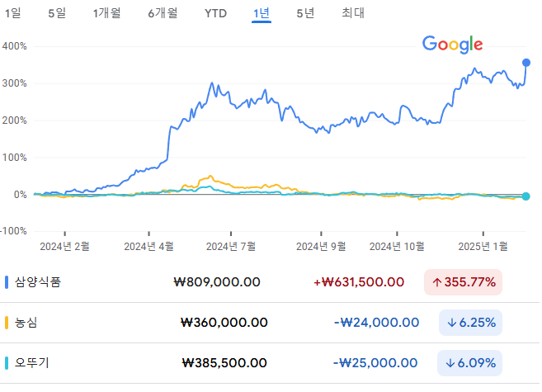Switch to the 5년 range tab

[305, 13]
